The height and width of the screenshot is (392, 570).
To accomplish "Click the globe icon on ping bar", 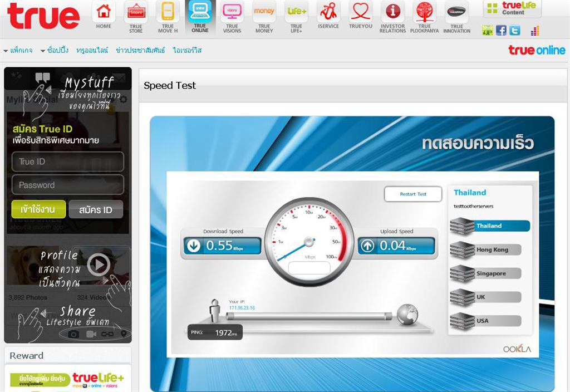I will [x=407, y=314].
